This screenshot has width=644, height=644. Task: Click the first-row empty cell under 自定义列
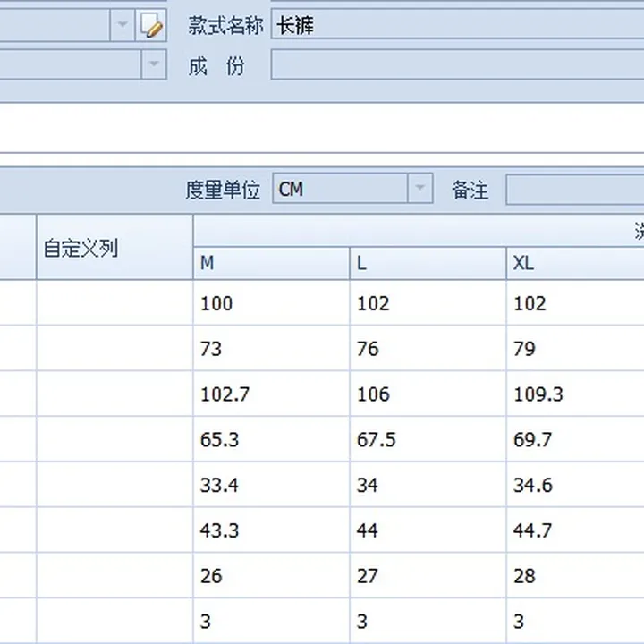[x=114, y=303]
